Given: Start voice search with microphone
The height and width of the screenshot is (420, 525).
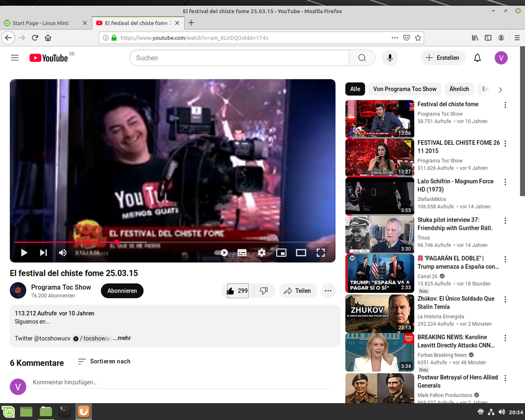Looking at the screenshot, I should (x=390, y=58).
